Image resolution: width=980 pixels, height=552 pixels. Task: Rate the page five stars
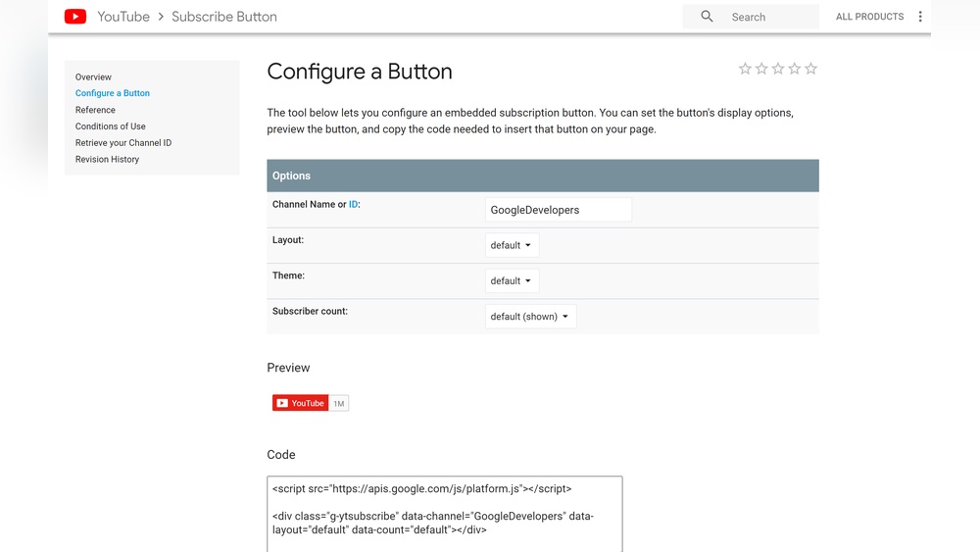click(810, 69)
